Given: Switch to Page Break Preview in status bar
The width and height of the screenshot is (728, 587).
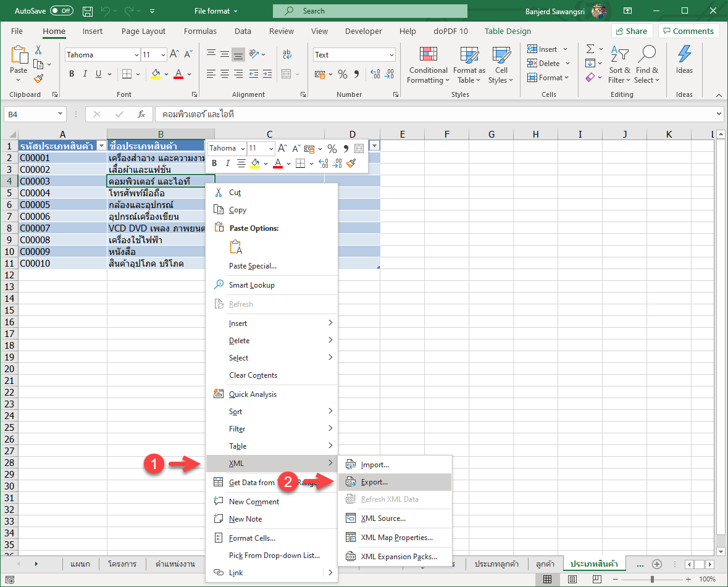Looking at the screenshot, I should 597,579.
